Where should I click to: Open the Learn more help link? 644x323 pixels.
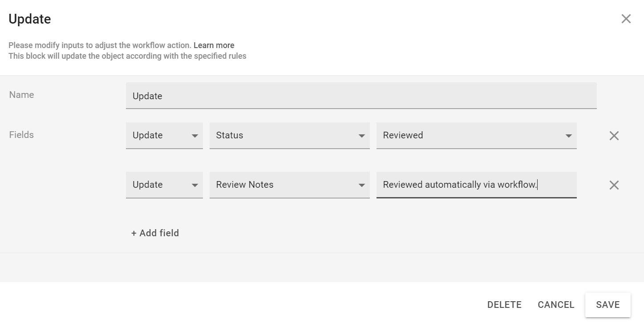214,45
